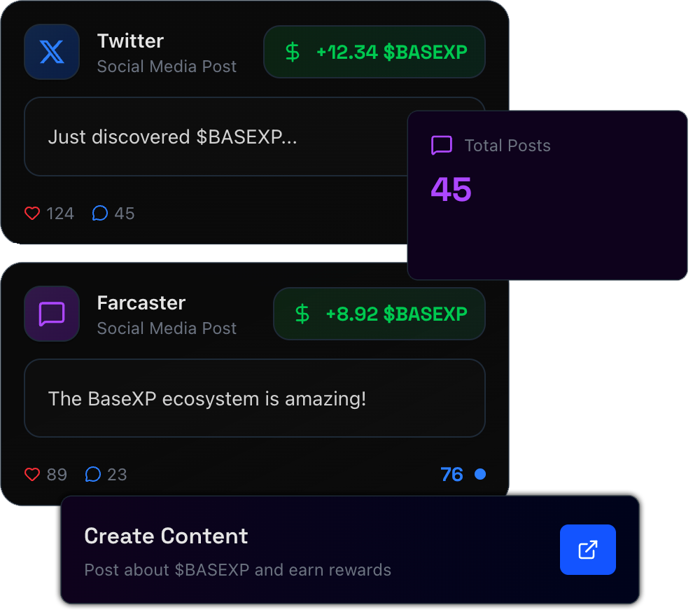Click the comment bubble icon showing 23
This screenshot has width=700, height=612.
click(x=92, y=474)
